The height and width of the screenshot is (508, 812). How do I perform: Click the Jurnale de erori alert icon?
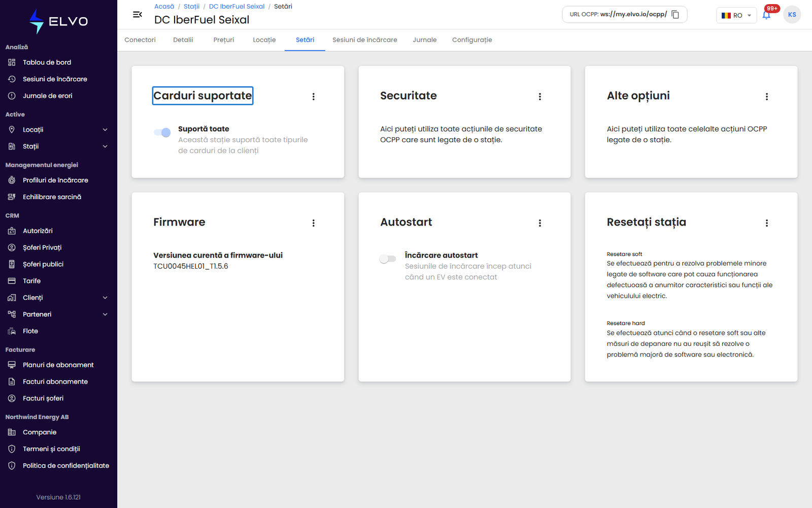12,96
